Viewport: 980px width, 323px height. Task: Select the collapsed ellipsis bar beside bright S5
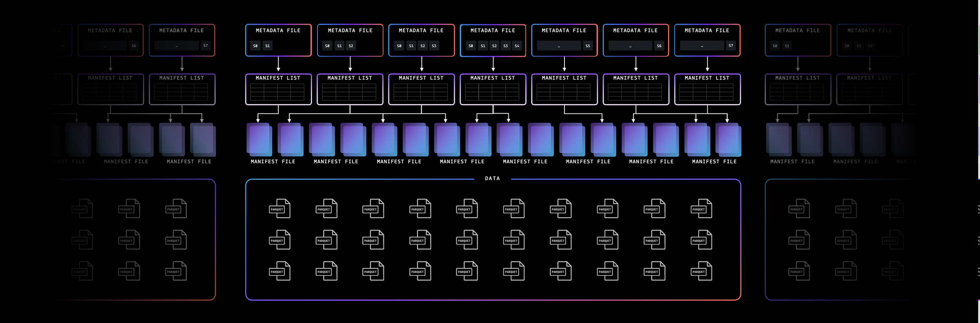559,46
